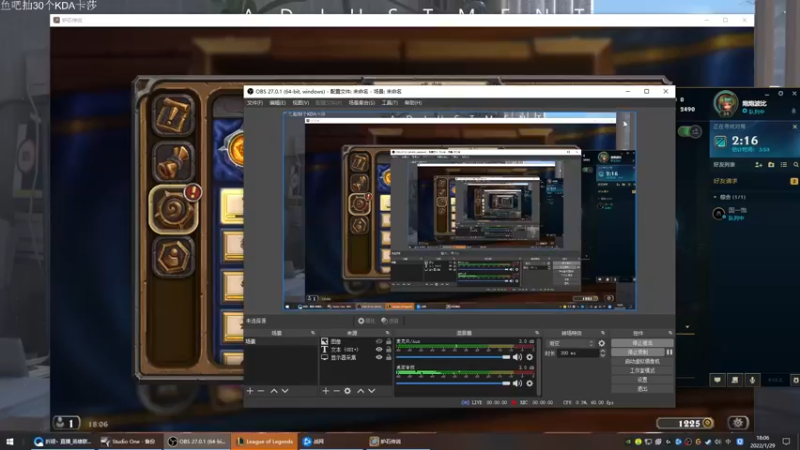Open the 麦克风/Aux mixer settings gear
Viewport: 800px width, 450px height.
point(530,357)
